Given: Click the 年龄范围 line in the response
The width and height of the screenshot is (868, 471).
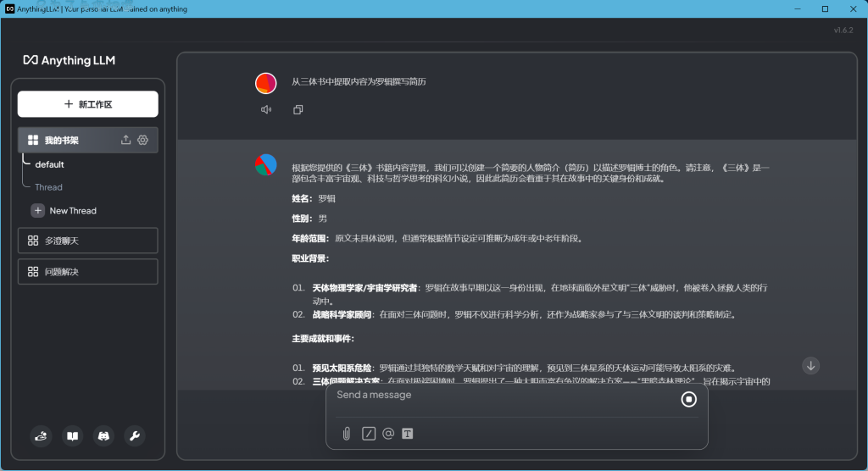Looking at the screenshot, I should click(437, 239).
